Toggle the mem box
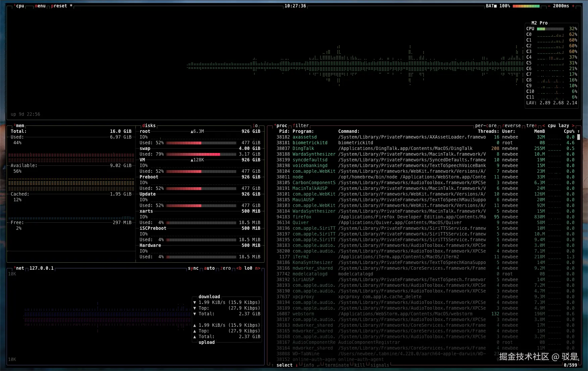 coord(19,126)
